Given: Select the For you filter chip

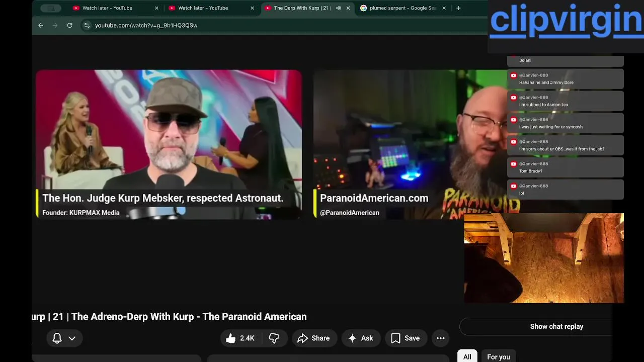Looking at the screenshot, I should click(499, 356).
